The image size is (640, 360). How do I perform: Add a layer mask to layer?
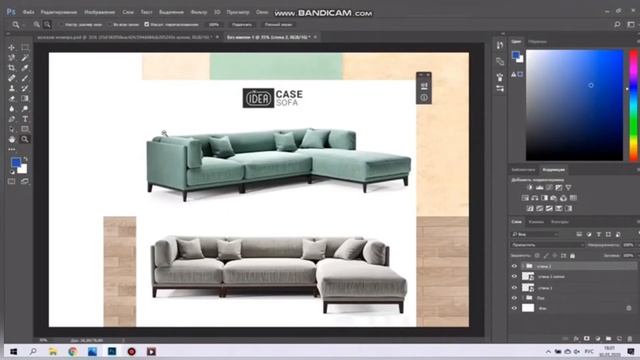point(587,338)
